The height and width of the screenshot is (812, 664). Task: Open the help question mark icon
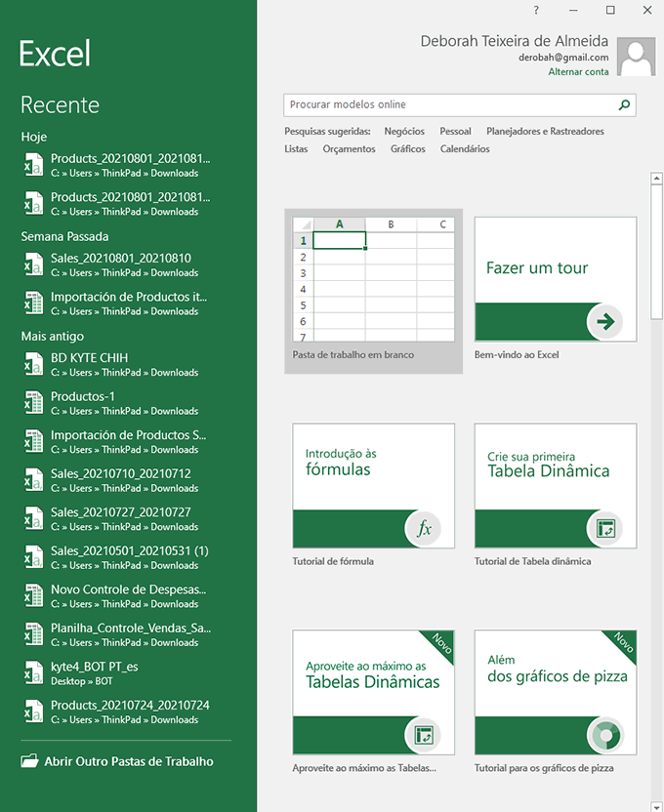click(536, 10)
